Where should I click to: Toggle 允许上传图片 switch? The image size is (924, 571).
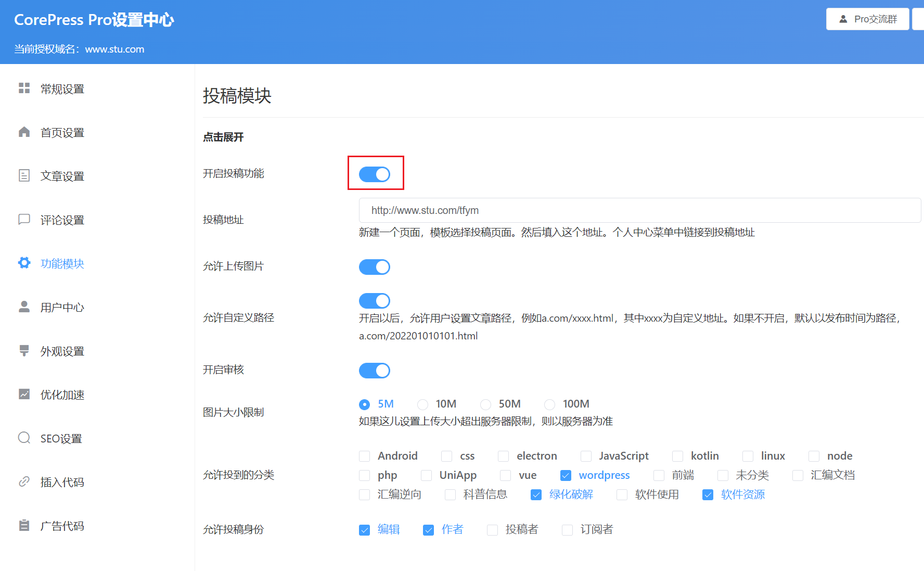375,267
